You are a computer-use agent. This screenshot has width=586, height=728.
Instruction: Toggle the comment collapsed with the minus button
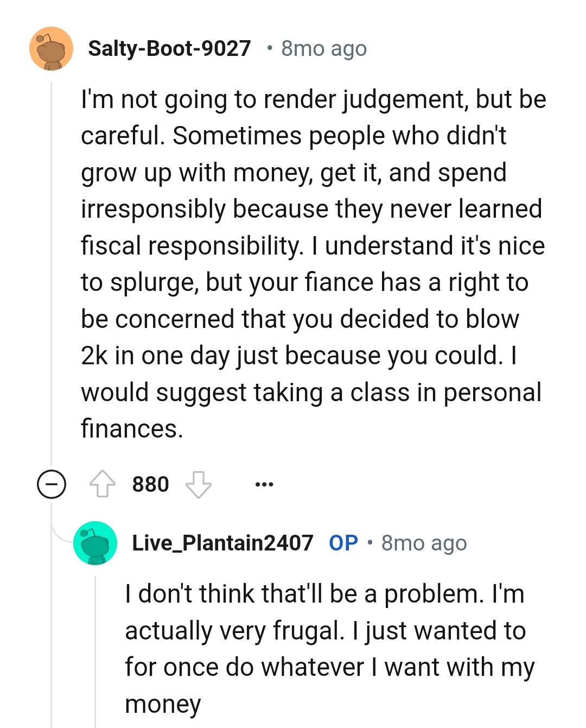tap(50, 485)
